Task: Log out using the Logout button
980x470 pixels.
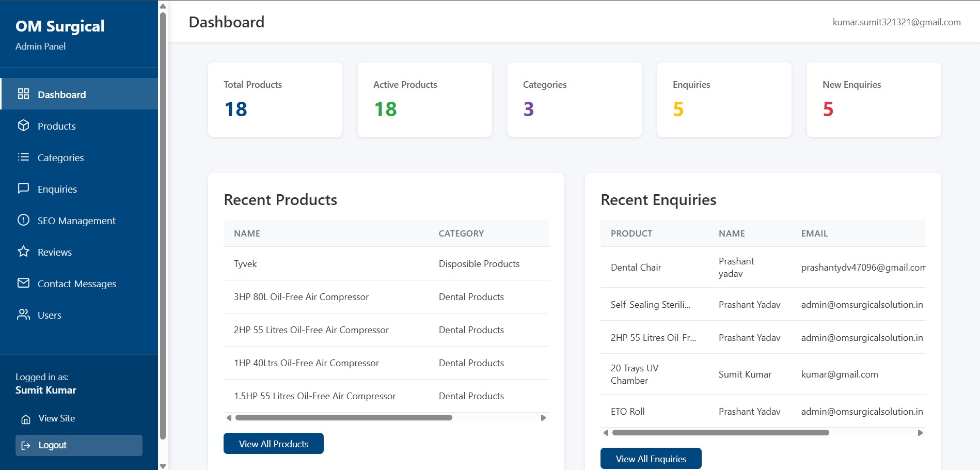Action: pos(78,445)
